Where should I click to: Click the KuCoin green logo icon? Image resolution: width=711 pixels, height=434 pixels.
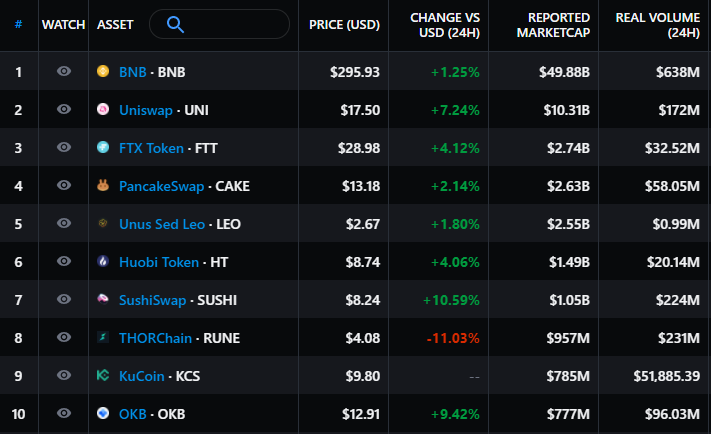(x=103, y=375)
